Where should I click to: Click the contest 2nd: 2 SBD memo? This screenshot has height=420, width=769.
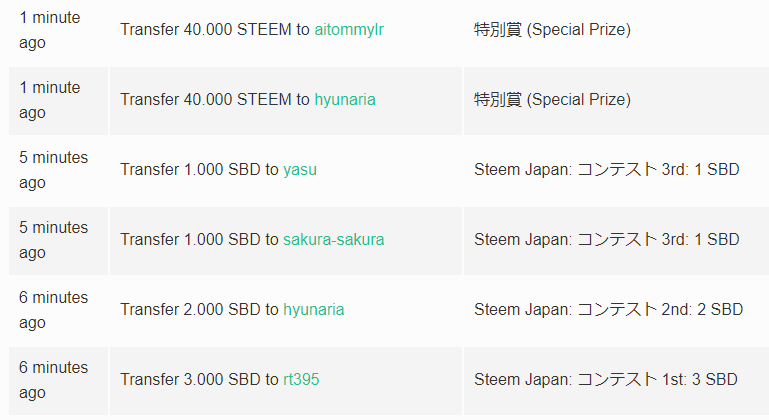tap(608, 310)
